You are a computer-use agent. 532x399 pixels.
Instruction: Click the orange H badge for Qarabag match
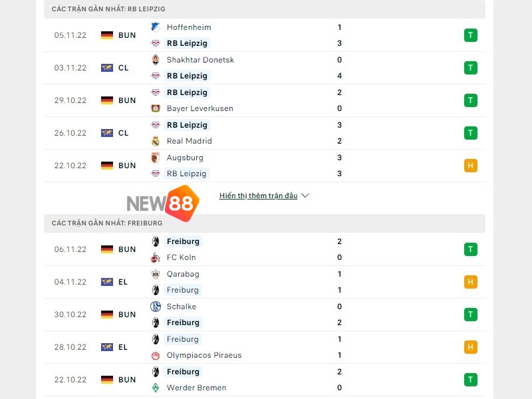coord(471,282)
